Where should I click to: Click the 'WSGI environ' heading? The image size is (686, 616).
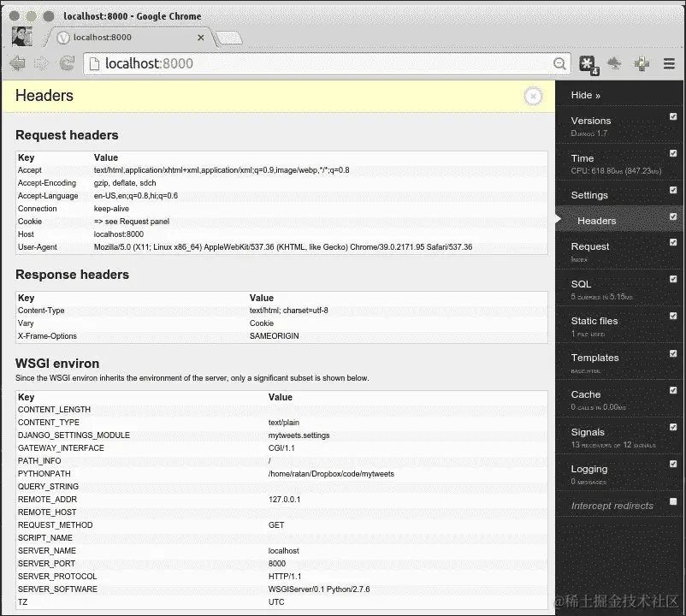coord(57,364)
